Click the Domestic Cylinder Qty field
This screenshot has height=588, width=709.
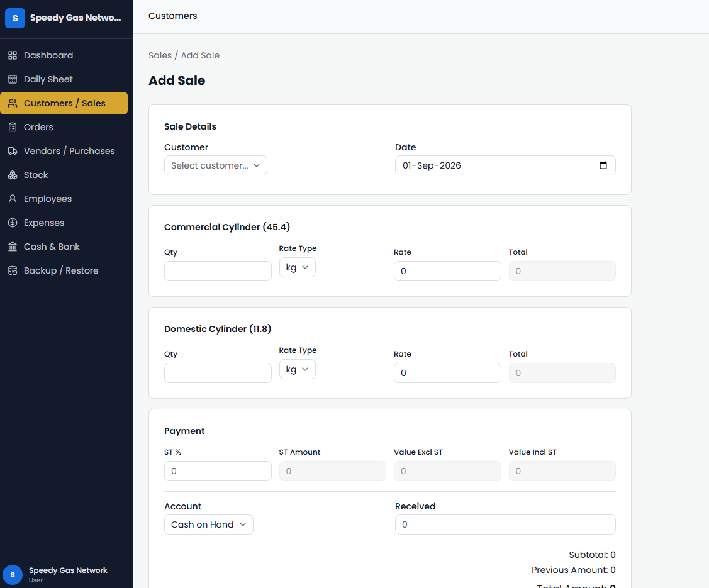(218, 373)
